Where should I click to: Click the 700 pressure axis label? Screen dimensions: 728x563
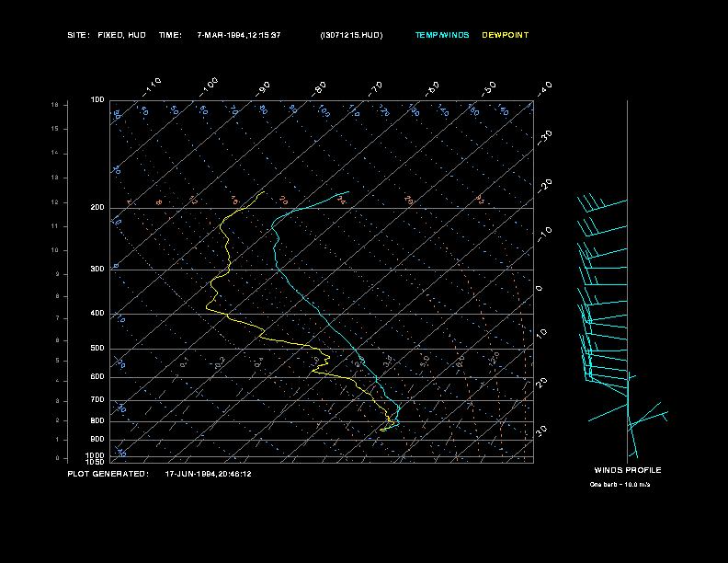point(97,400)
